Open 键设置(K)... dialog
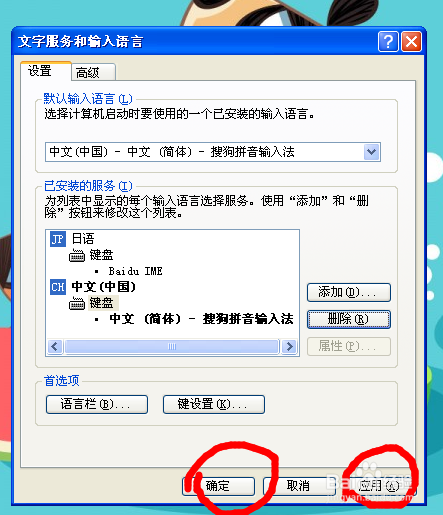This screenshot has width=443, height=515. [214, 404]
